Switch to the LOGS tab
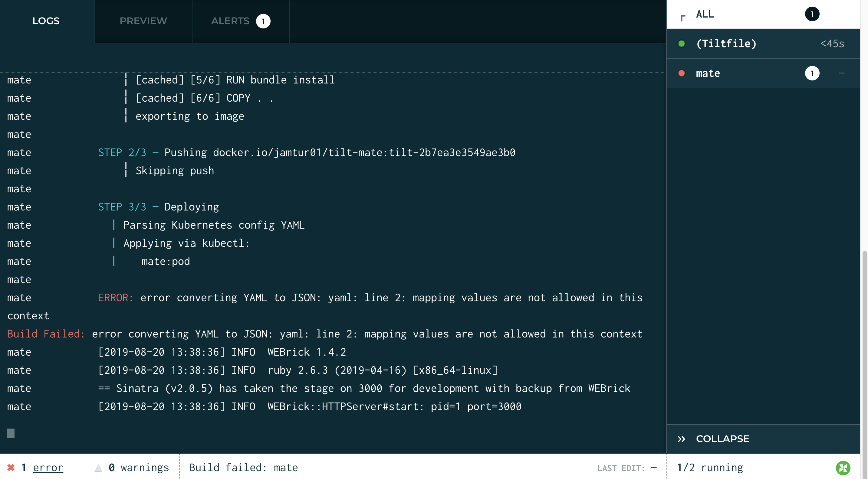Screen dimensions: 868x479 46,21
